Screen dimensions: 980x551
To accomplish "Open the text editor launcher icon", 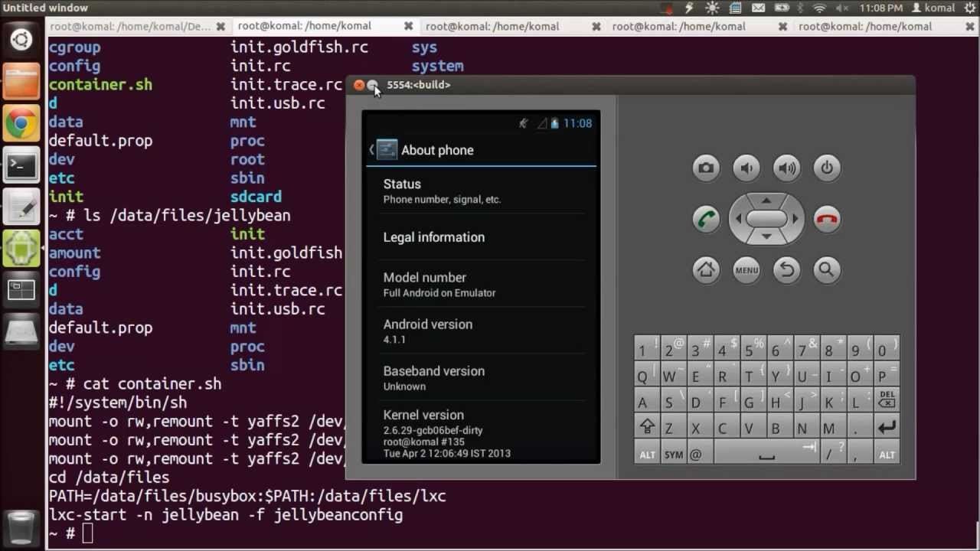I will (x=21, y=207).
